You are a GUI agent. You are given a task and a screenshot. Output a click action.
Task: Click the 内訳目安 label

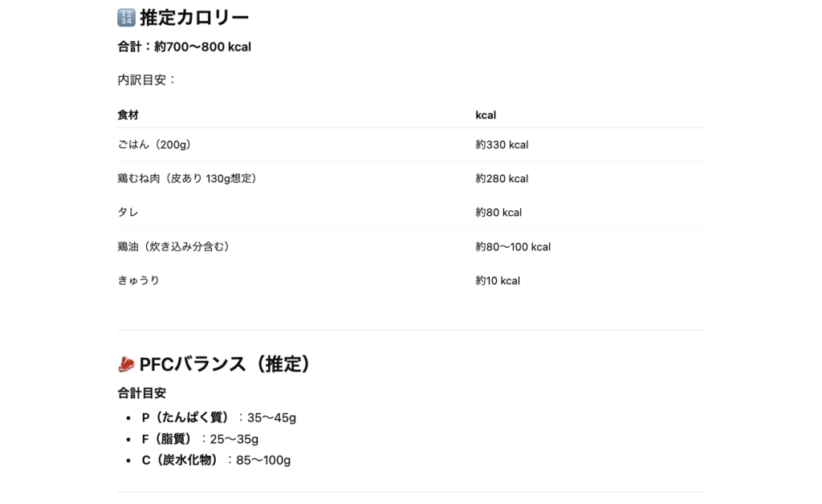coord(146,80)
